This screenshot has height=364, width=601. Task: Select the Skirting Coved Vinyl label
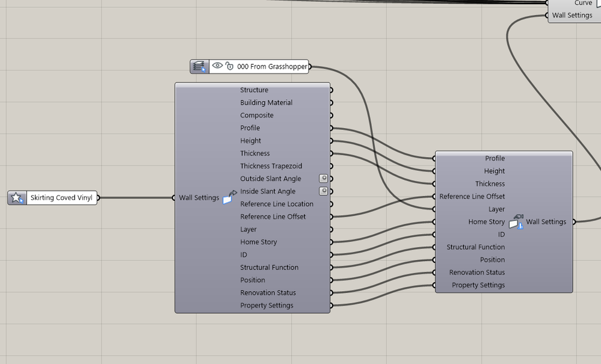point(62,197)
